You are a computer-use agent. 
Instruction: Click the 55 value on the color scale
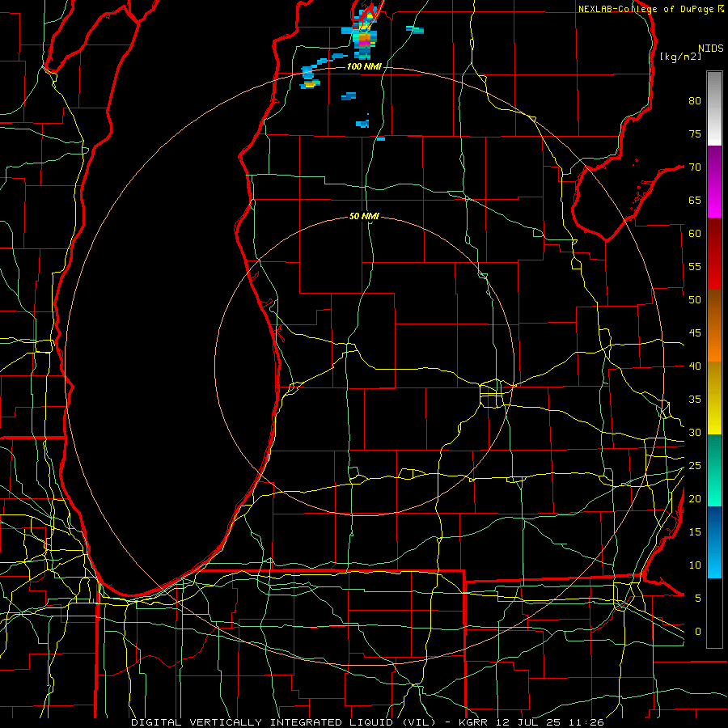[695, 266]
